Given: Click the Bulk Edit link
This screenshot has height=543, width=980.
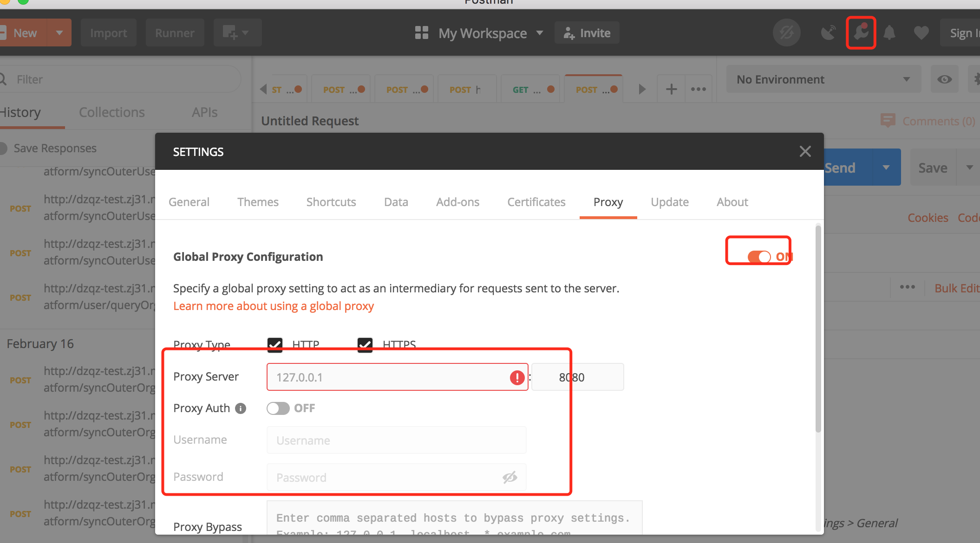Looking at the screenshot, I should pyautogui.click(x=957, y=288).
